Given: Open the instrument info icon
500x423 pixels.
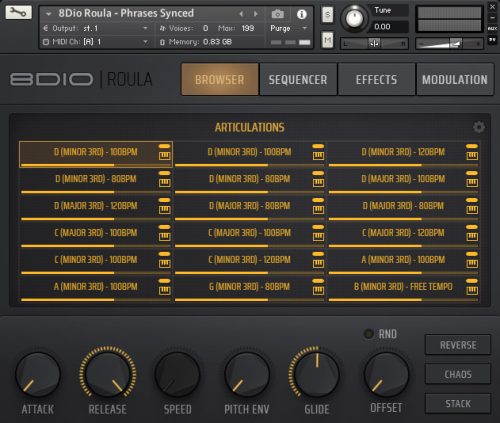Looking at the screenshot, I should [x=302, y=14].
